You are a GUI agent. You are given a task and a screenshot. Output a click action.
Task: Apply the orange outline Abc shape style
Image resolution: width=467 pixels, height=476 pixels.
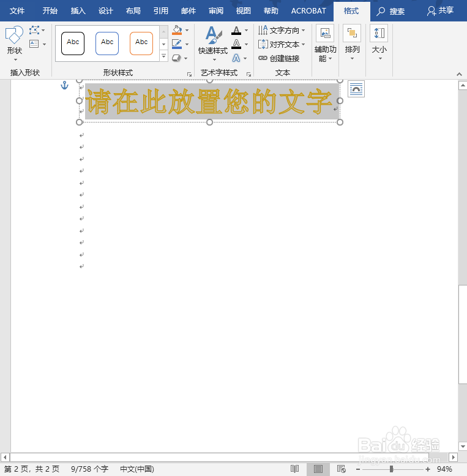click(141, 43)
